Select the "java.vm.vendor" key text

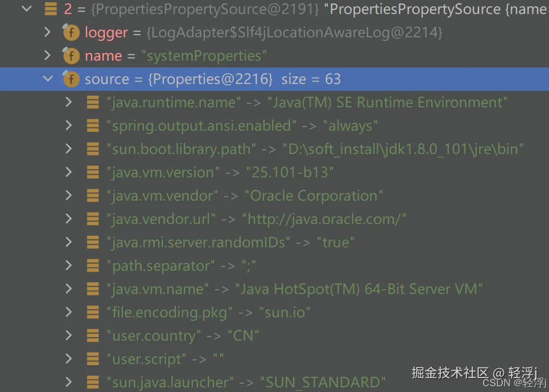[162, 195]
